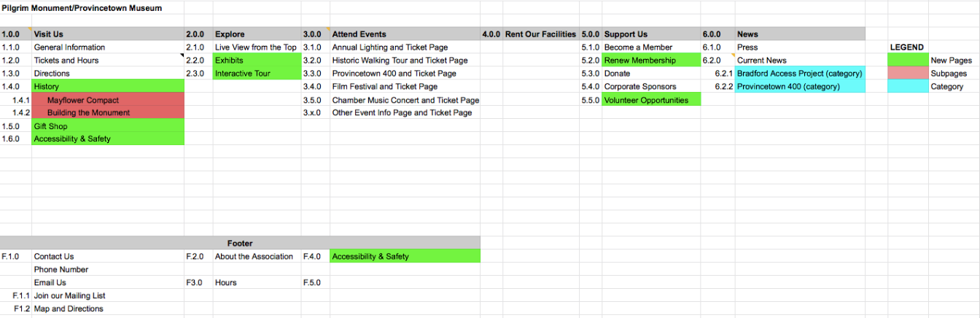980x318 pixels.
Task: Click the 'Category' legend label
Action: click(947, 87)
